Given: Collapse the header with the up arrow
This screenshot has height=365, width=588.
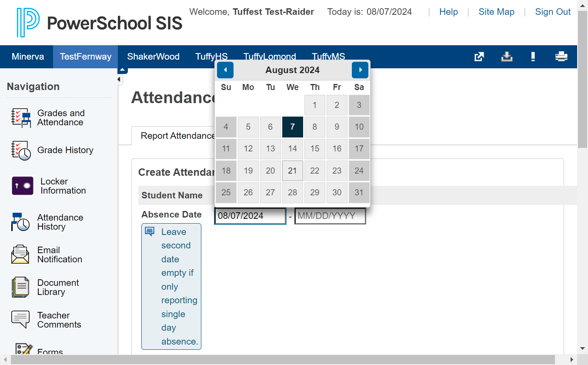Looking at the screenshot, I should pos(123,70).
